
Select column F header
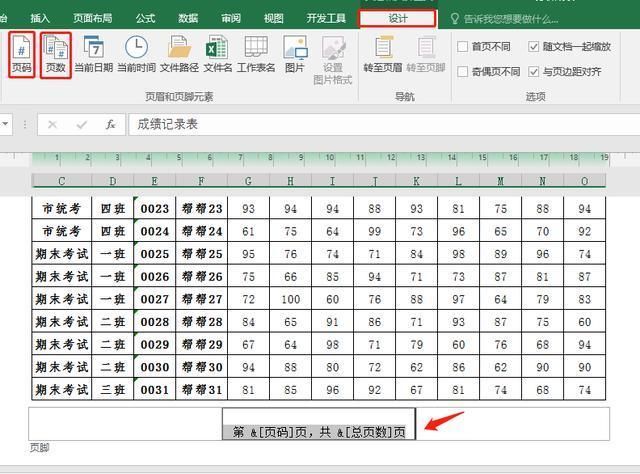pos(202,181)
